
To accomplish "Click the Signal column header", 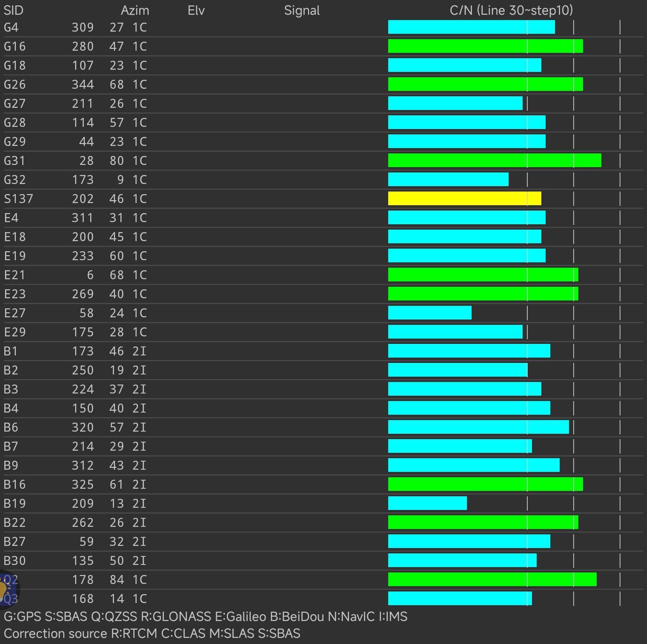I will [x=302, y=10].
